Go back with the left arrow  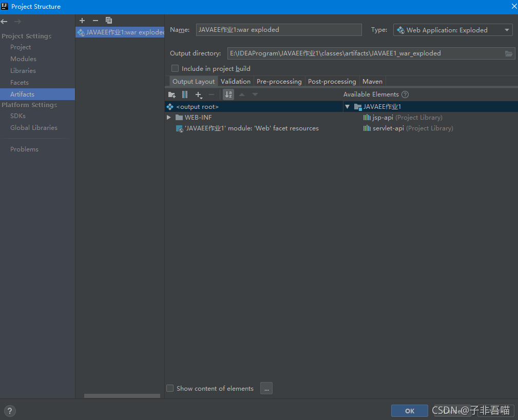click(x=4, y=22)
